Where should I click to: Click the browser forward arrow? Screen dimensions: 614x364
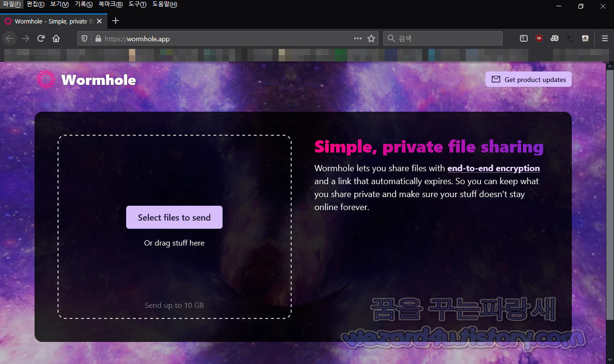click(x=25, y=39)
